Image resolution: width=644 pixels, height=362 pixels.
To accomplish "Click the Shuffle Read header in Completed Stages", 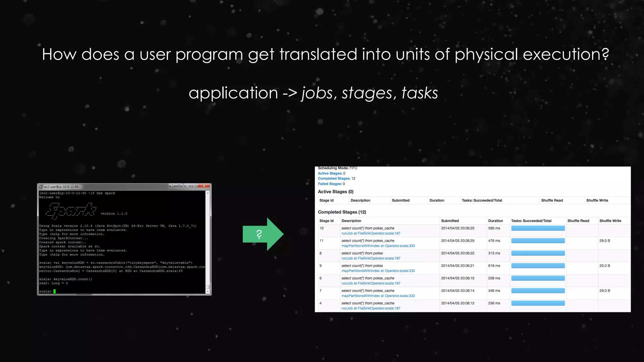I will 578,221.
